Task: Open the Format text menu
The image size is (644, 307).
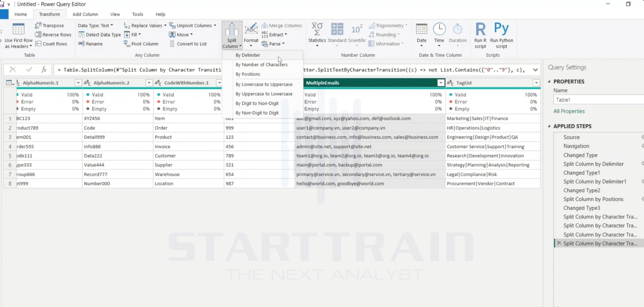Action: pyautogui.click(x=251, y=36)
